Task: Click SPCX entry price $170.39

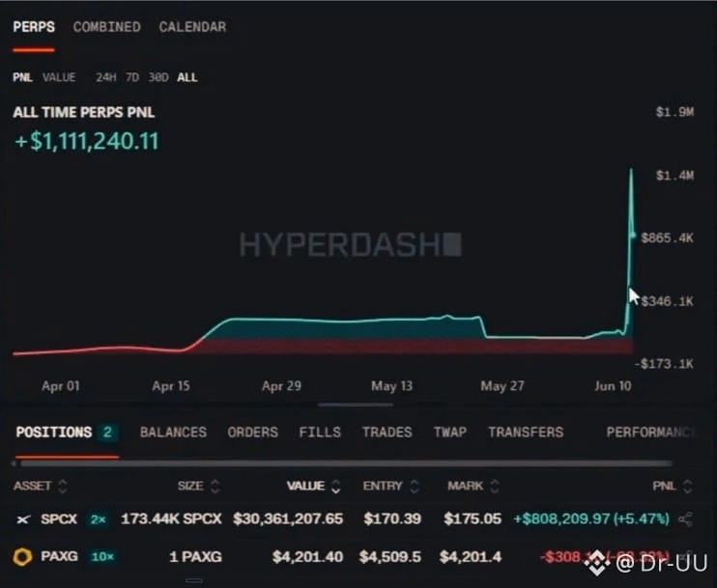Action: click(392, 519)
